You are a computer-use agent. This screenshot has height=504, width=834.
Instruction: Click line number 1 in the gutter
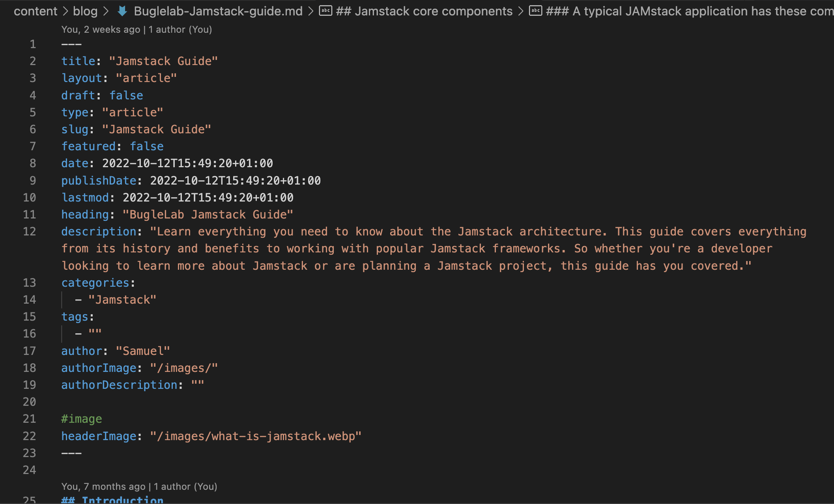33,44
